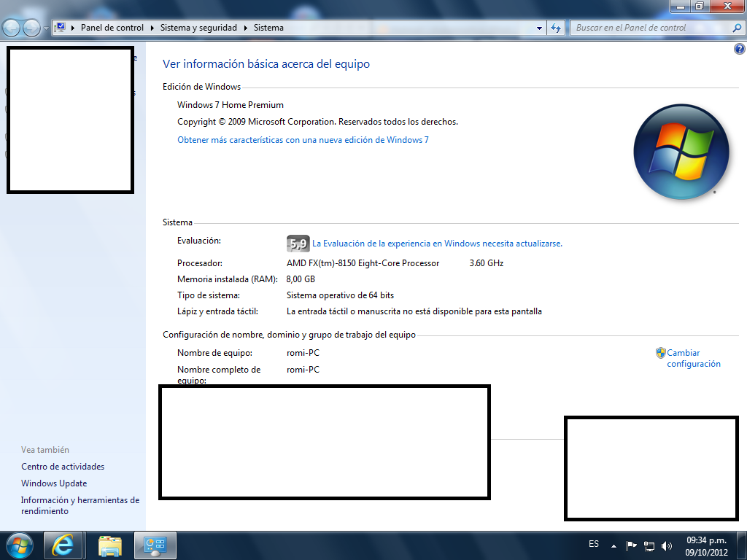Viewport: 747px width, 560px height.
Task: Click romi-PC next to Nombre de equipo
Action: [303, 353]
